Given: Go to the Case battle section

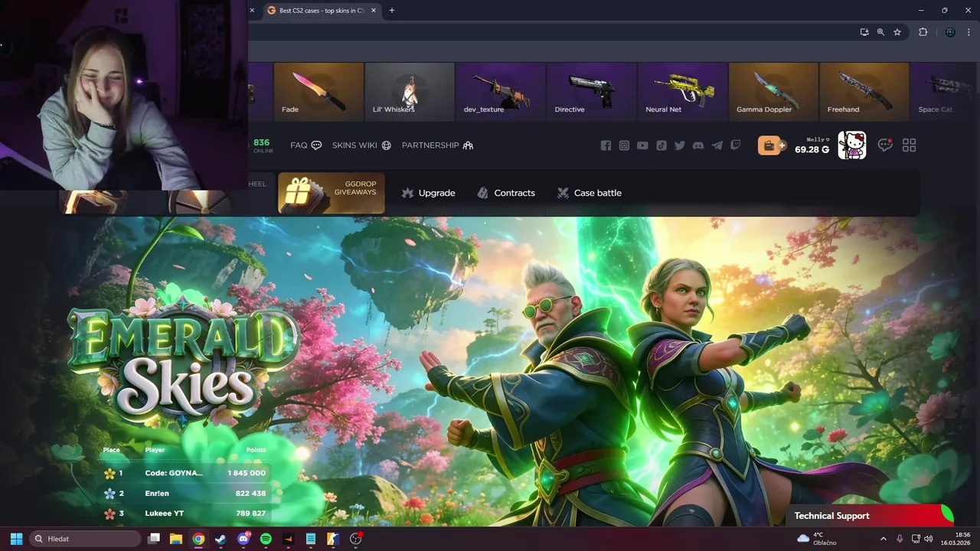Looking at the screenshot, I should (589, 193).
